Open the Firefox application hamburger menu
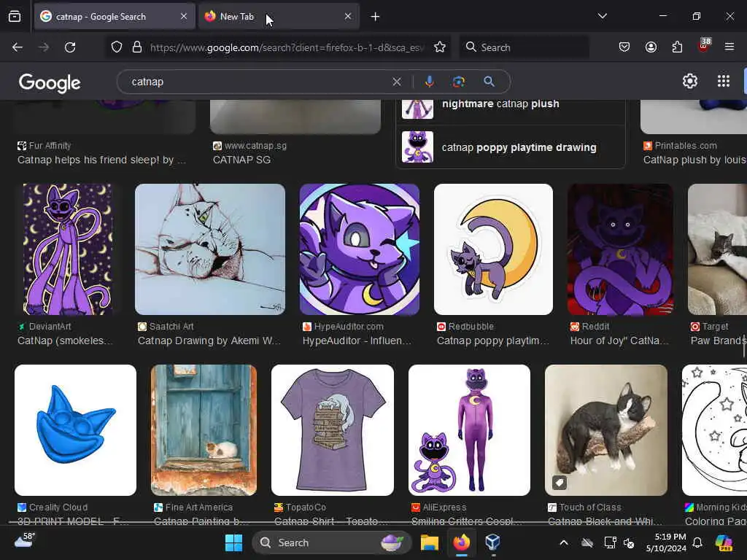Image resolution: width=747 pixels, height=560 pixels. pyautogui.click(x=729, y=47)
